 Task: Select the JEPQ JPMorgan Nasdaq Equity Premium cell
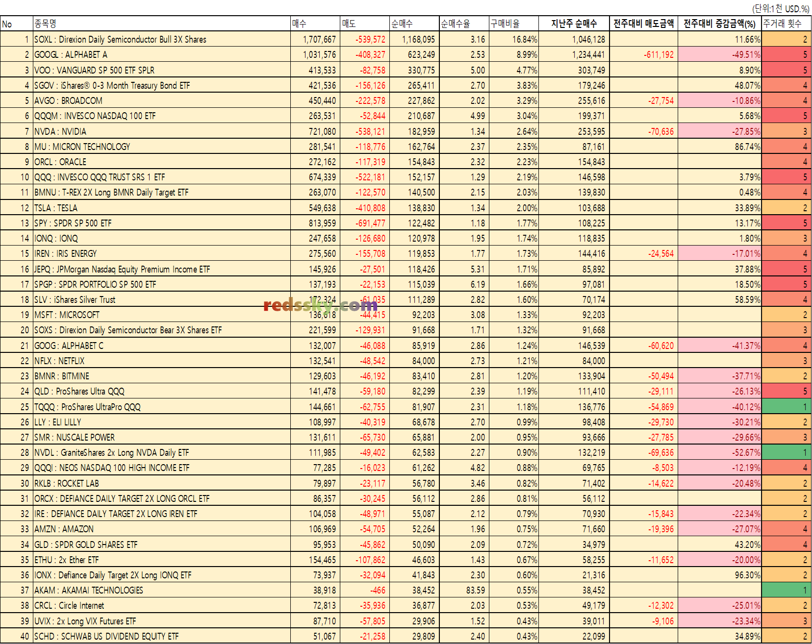162,269
